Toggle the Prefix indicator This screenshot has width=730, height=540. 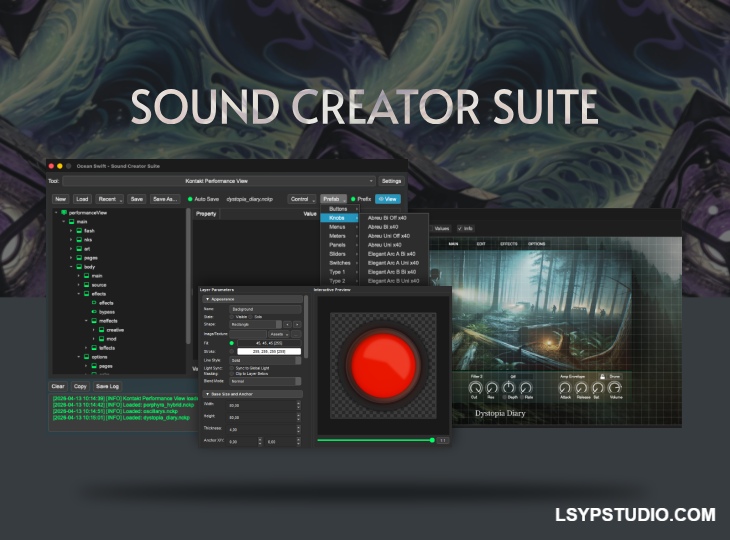(353, 199)
